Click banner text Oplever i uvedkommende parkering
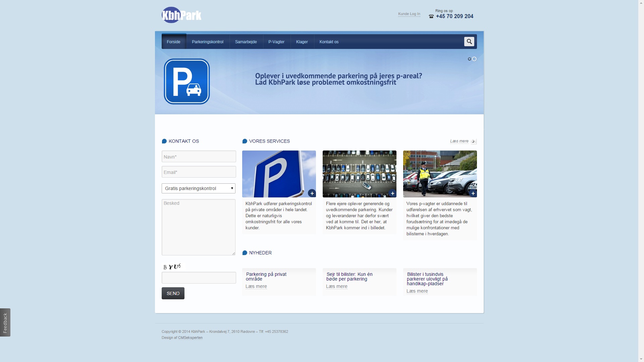This screenshot has height=362, width=644. tap(338, 79)
